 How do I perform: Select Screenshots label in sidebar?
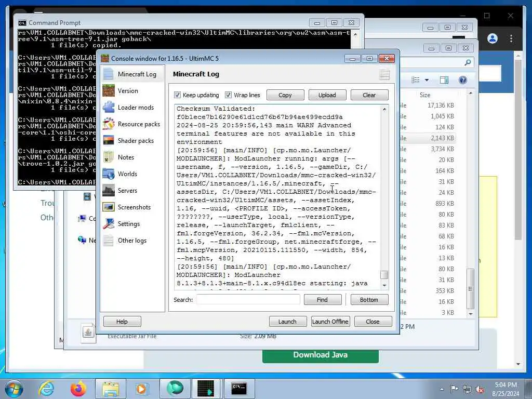134,207
